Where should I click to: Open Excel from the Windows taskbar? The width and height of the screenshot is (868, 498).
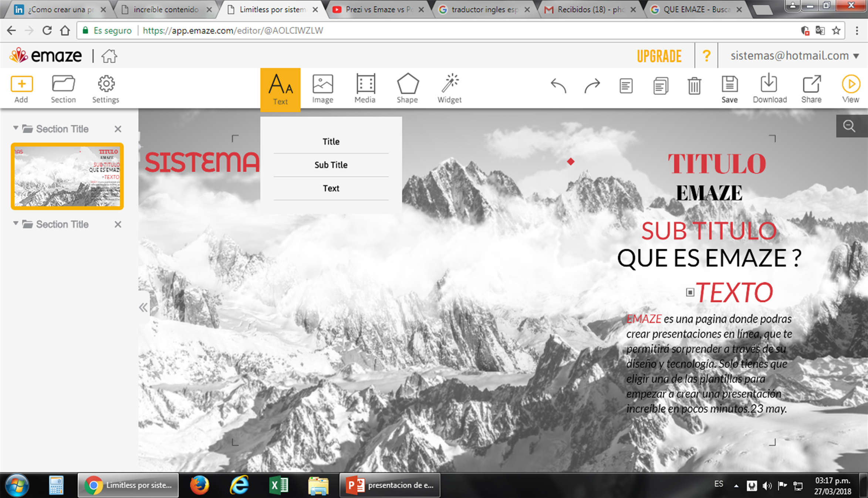[x=279, y=485]
